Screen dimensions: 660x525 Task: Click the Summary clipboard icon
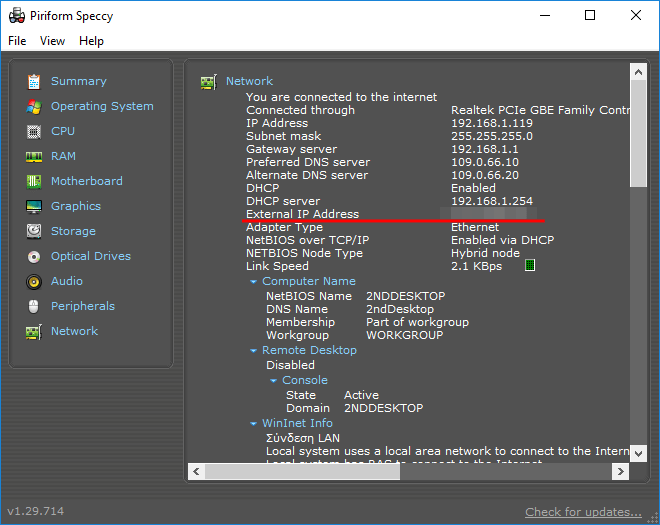coord(34,82)
